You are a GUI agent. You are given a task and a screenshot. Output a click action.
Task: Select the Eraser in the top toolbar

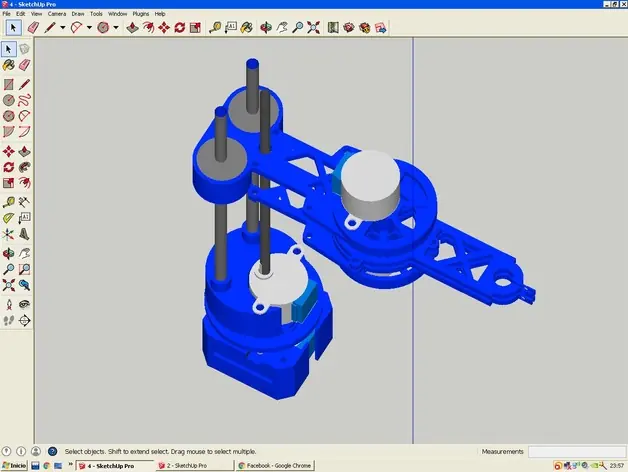pyautogui.click(x=33, y=28)
